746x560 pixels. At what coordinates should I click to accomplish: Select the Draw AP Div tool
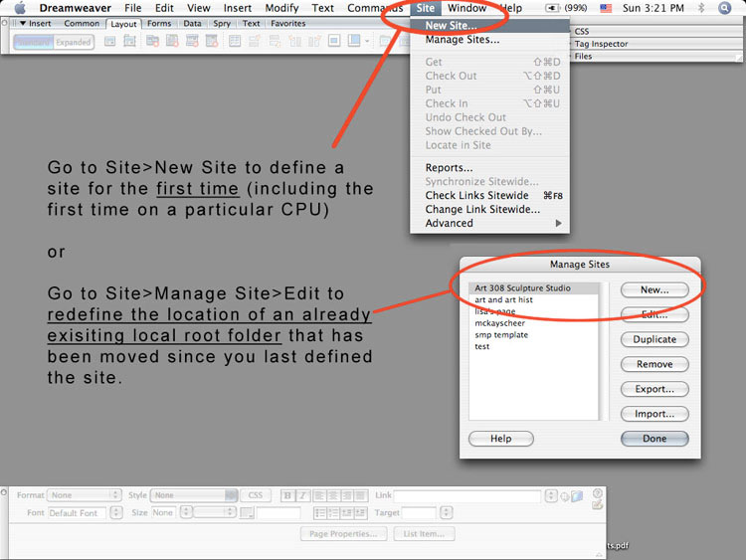pyautogui.click(x=129, y=42)
